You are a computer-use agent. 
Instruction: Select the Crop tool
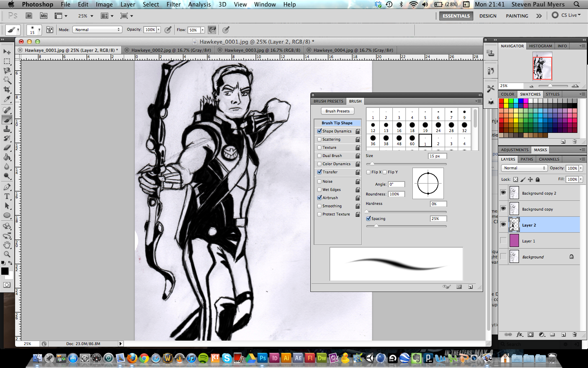pyautogui.click(x=7, y=90)
